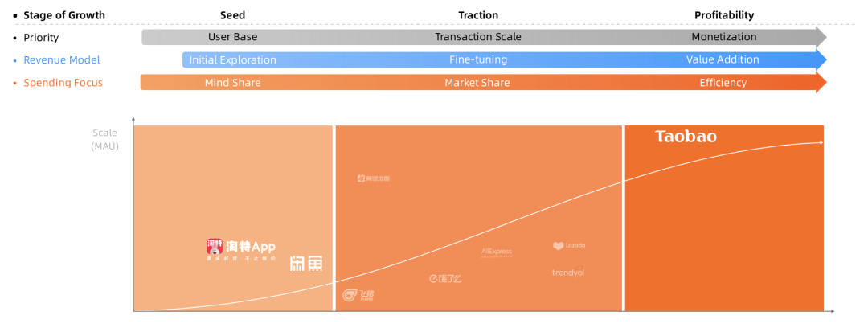
Task: Click the Seed stage heading
Action: pos(232,15)
